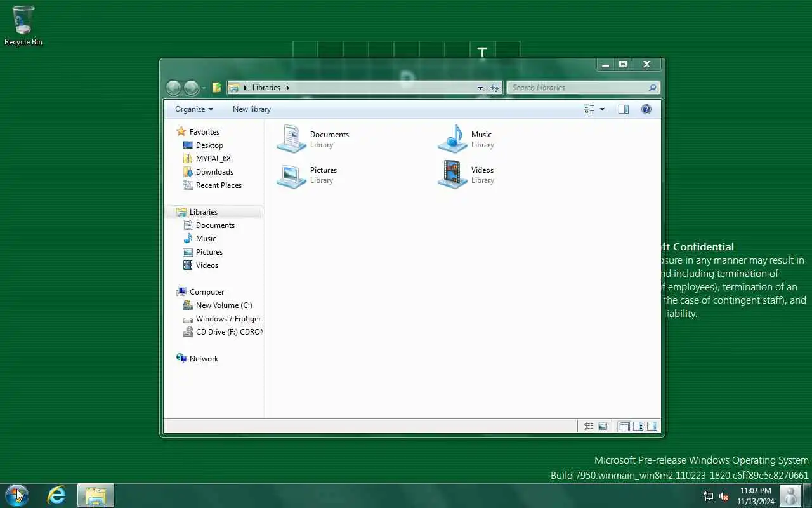Open the Documents library icon
812x508 pixels.
click(291, 139)
